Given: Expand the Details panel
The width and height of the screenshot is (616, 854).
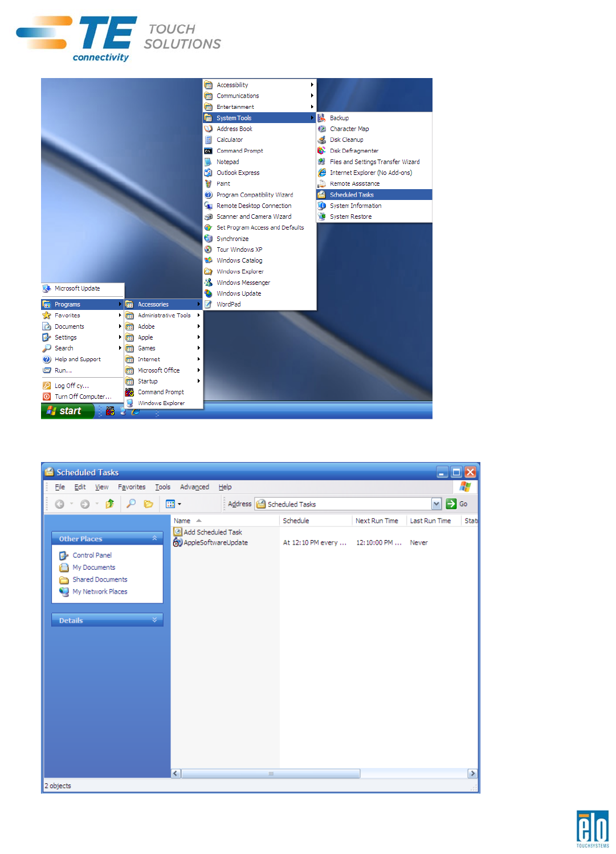Looking at the screenshot, I should pyautogui.click(x=154, y=620).
